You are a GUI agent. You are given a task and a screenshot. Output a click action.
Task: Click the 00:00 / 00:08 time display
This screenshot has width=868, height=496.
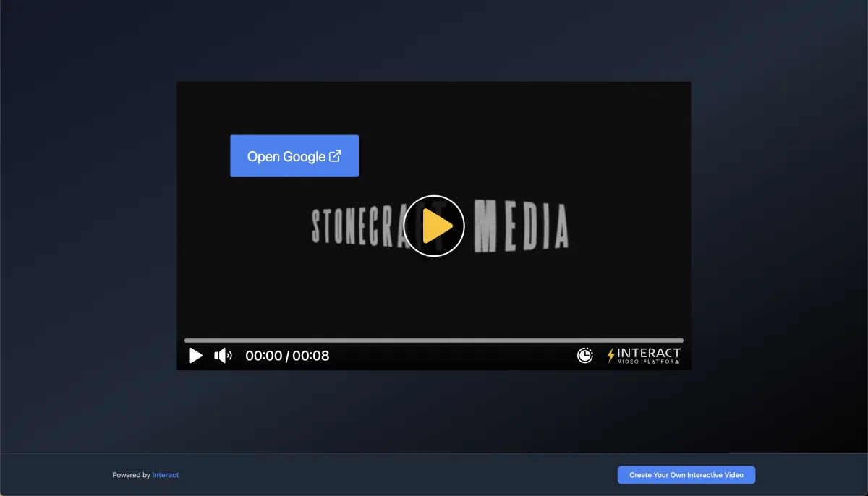click(x=287, y=355)
